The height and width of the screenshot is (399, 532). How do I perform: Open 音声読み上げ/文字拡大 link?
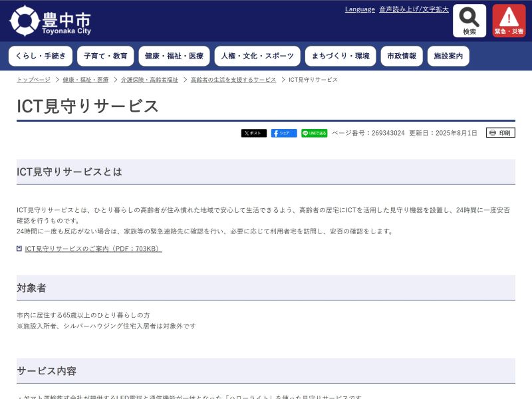click(414, 9)
